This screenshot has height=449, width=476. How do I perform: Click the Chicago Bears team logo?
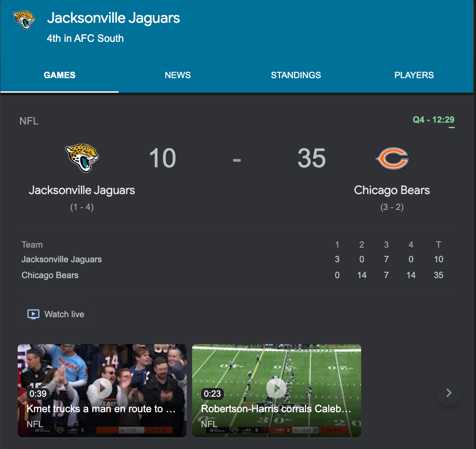pyautogui.click(x=392, y=159)
